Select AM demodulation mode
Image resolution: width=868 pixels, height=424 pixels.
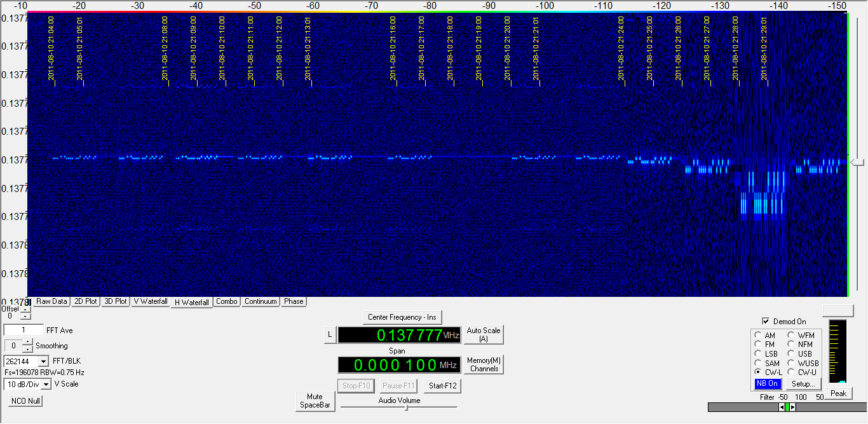pos(765,335)
